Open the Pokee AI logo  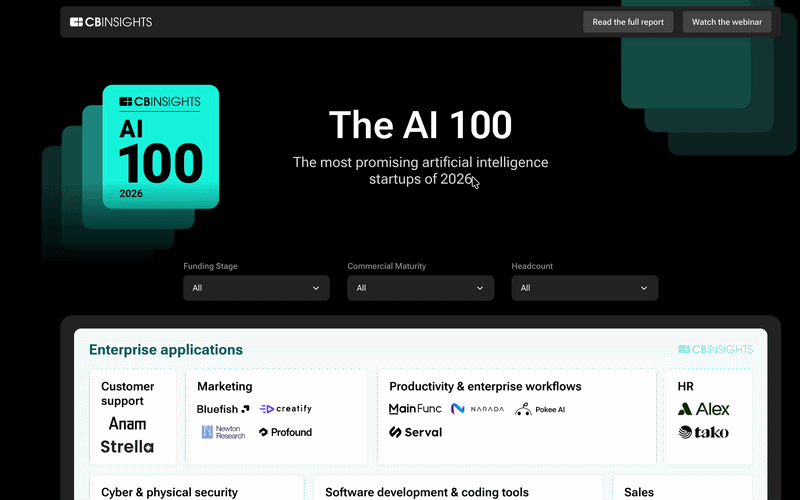click(x=540, y=409)
